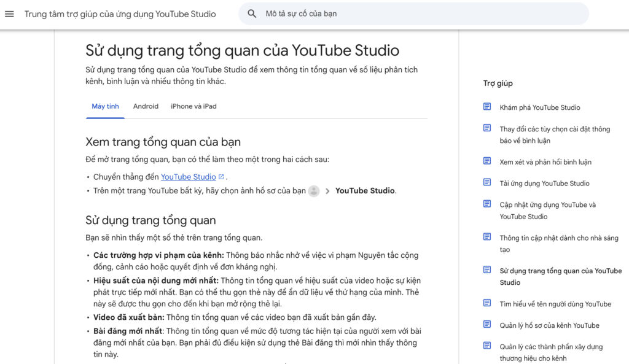Switch to the Android tab
The width and height of the screenshot is (629, 364).
[x=146, y=106]
